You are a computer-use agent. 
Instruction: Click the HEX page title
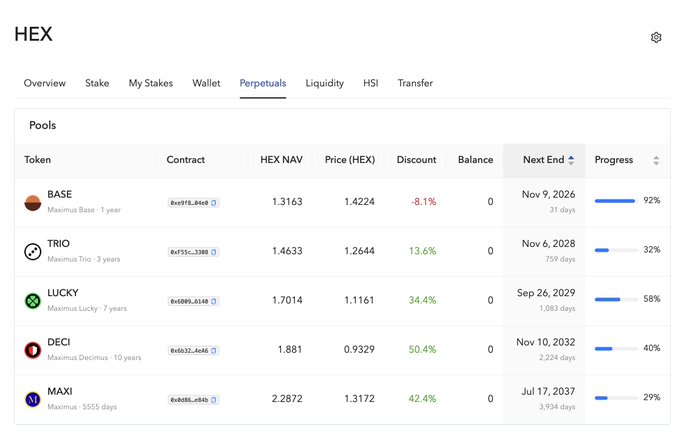[x=33, y=34]
